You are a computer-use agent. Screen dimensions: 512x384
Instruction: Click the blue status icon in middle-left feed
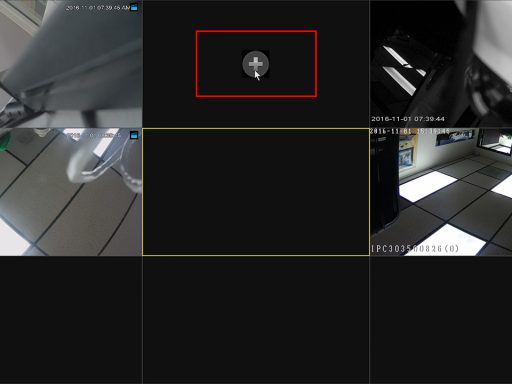point(134,135)
